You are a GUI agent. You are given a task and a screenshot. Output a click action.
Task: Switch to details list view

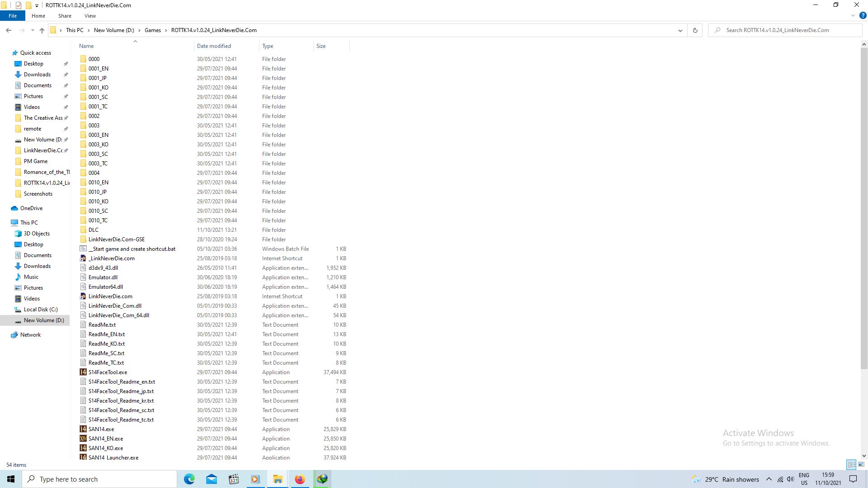point(851,465)
